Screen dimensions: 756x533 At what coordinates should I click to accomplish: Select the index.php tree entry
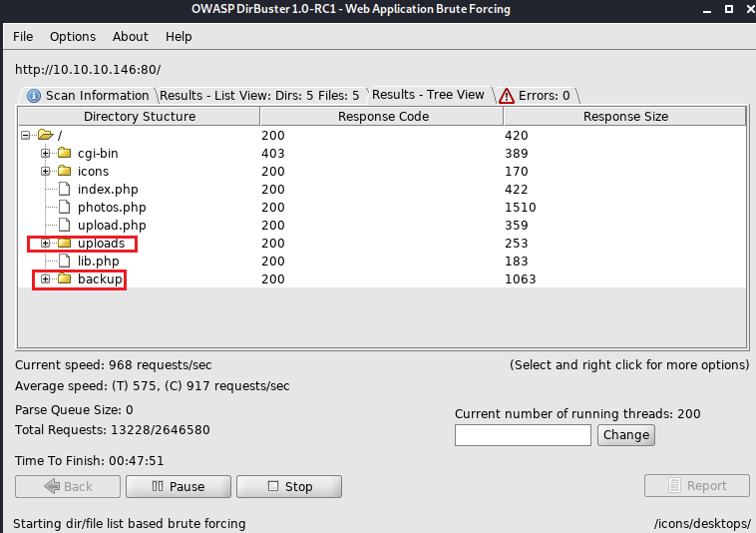(108, 190)
